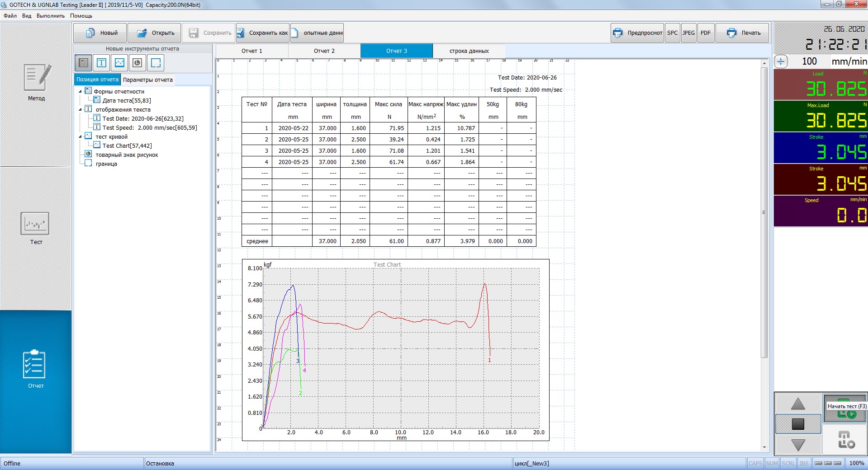Viewport: 868px width, 470px height.
Task: Print the report with Печать
Action: 742,33
